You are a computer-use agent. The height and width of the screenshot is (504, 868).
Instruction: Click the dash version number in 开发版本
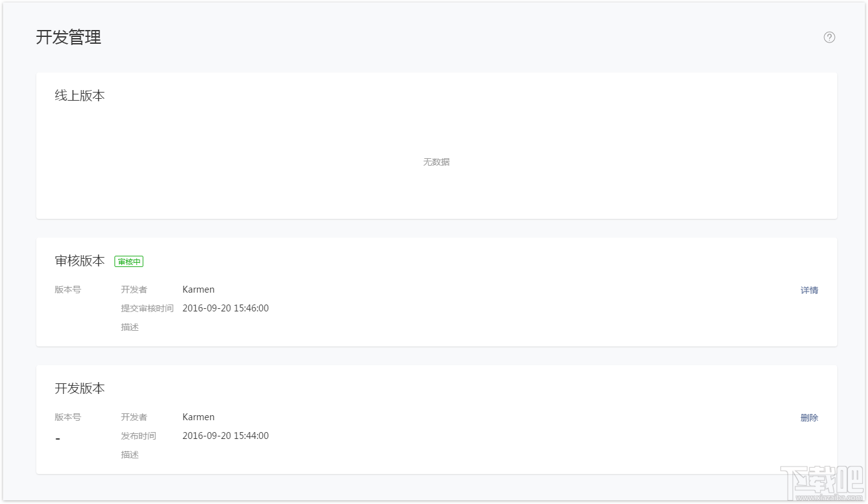pyautogui.click(x=58, y=439)
